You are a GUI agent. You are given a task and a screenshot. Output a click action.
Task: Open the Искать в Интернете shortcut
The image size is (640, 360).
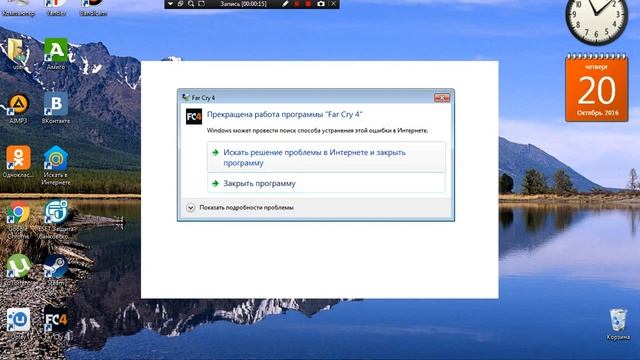(56, 165)
